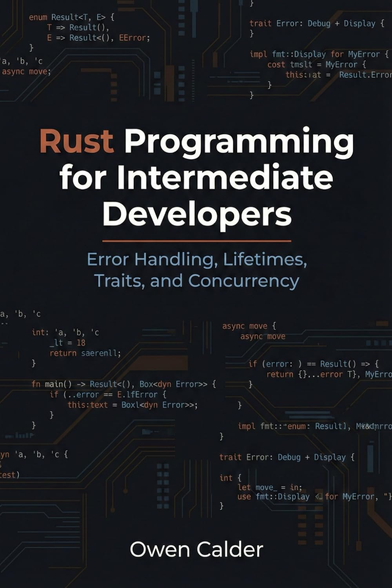Click code line "let move_ = in;"
The height and width of the screenshot is (588, 392).
tap(270, 487)
